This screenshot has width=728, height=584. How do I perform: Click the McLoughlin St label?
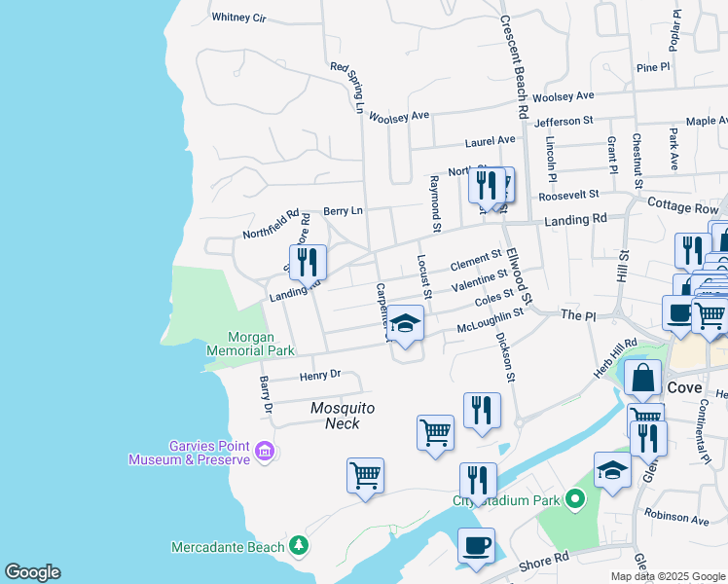[x=491, y=320]
